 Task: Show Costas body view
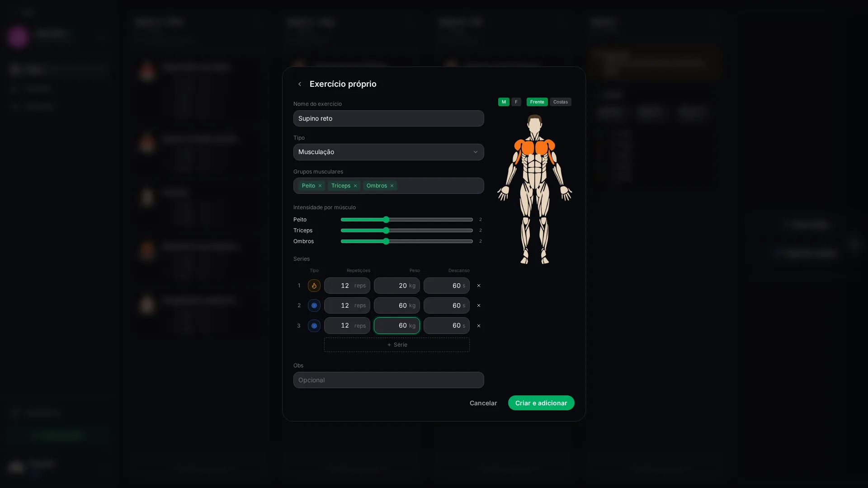point(561,102)
